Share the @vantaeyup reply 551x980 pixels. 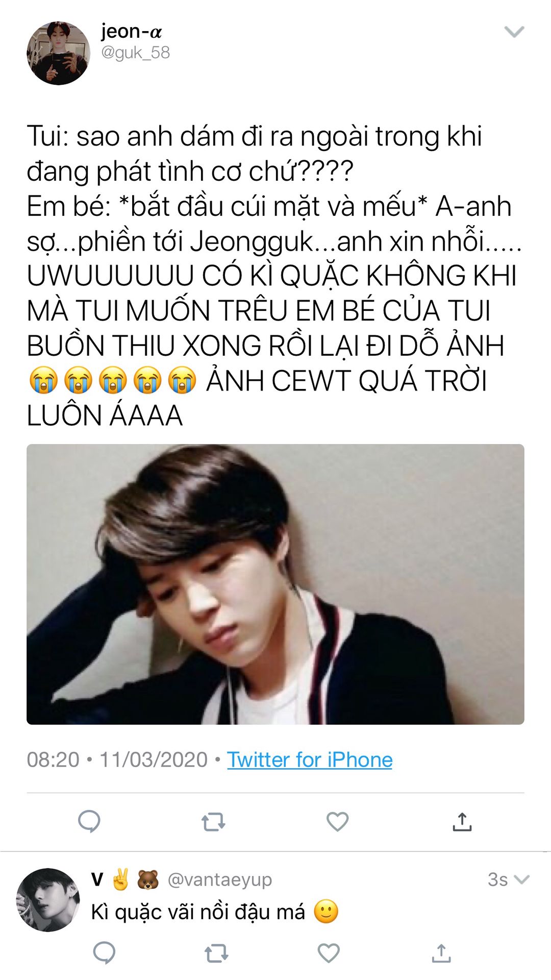pos(441,953)
